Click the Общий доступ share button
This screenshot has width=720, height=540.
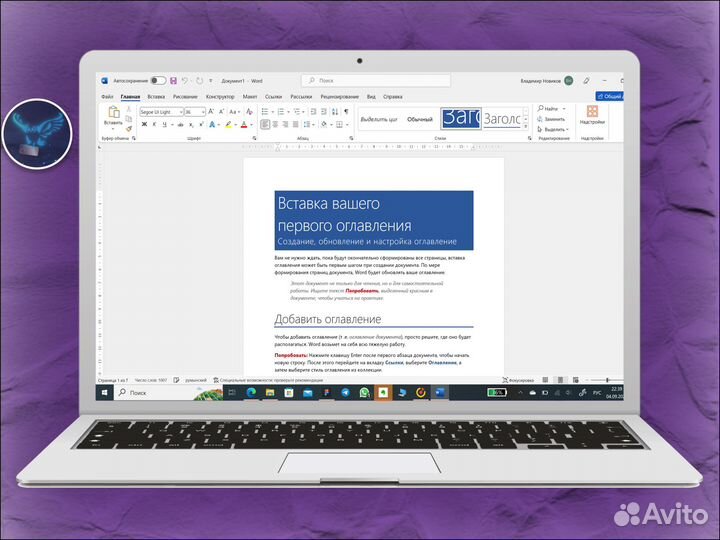pos(609,96)
